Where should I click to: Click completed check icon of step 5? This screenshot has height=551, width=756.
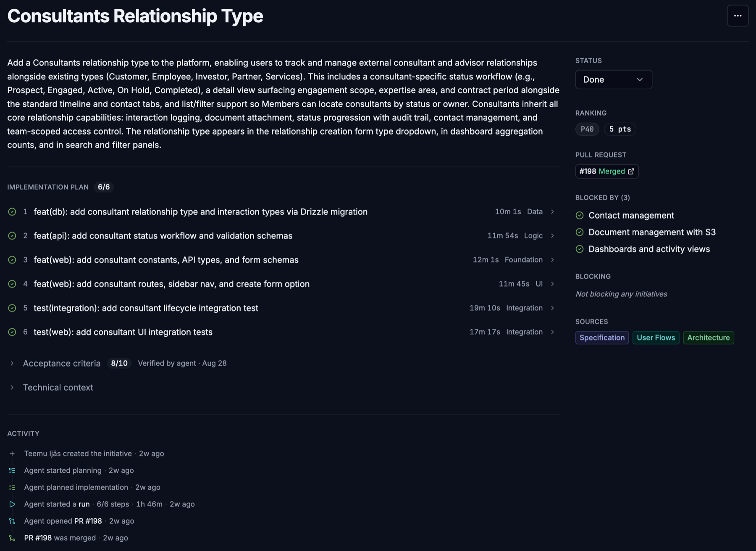pyautogui.click(x=12, y=308)
